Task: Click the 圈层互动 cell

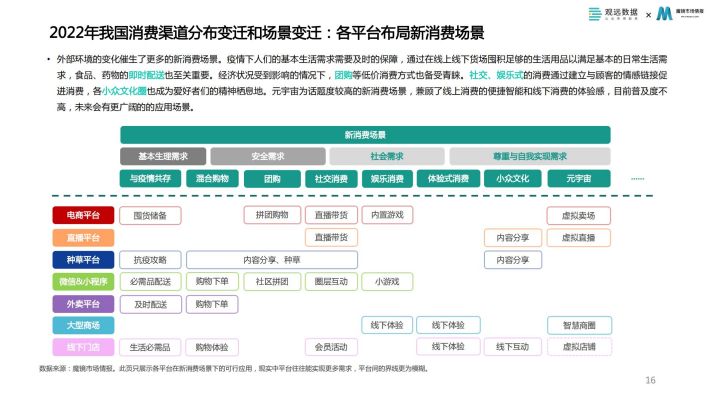Action: tap(331, 281)
